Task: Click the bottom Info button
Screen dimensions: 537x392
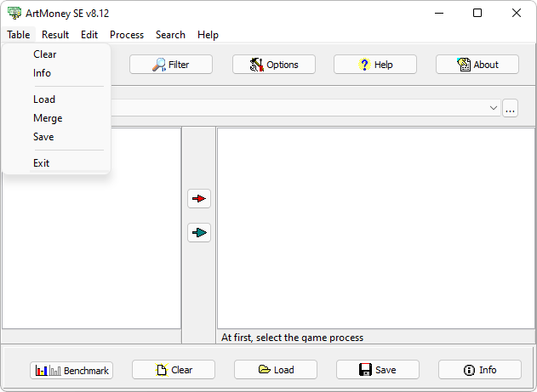Action: click(479, 369)
